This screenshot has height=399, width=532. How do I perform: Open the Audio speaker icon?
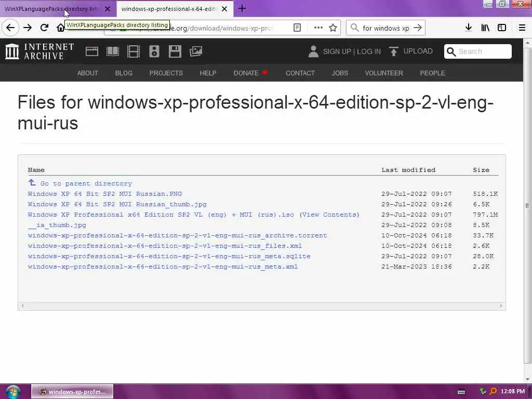pyautogui.click(x=154, y=51)
